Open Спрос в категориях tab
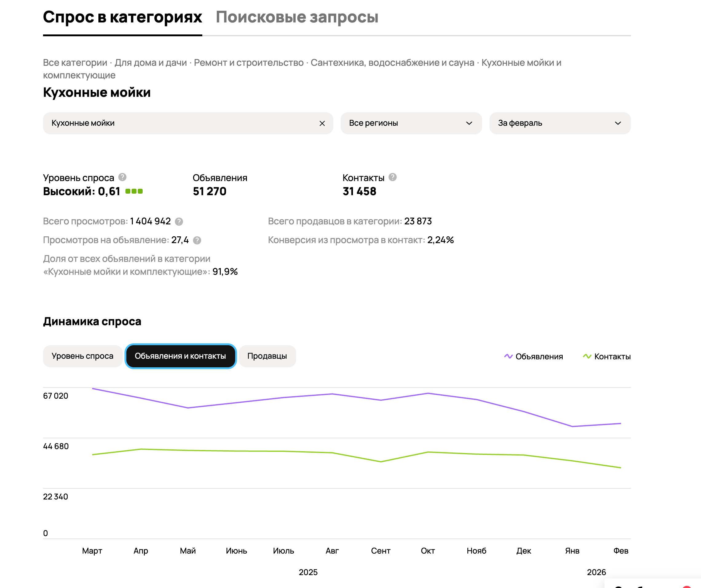Screen dimensions: 701x588 [122, 17]
